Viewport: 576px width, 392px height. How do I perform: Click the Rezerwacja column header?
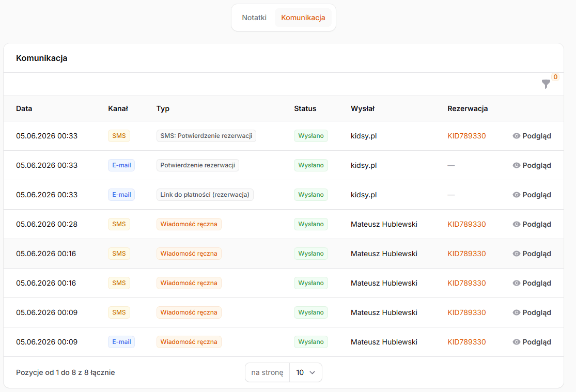(x=468, y=108)
